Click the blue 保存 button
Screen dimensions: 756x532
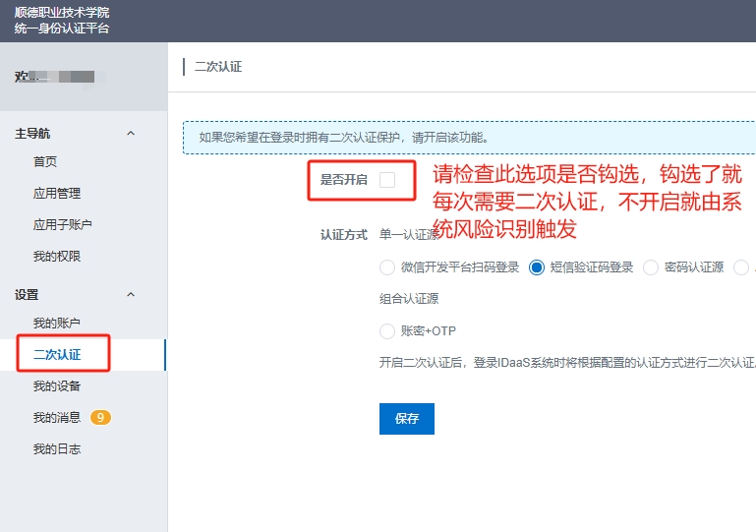point(406,418)
